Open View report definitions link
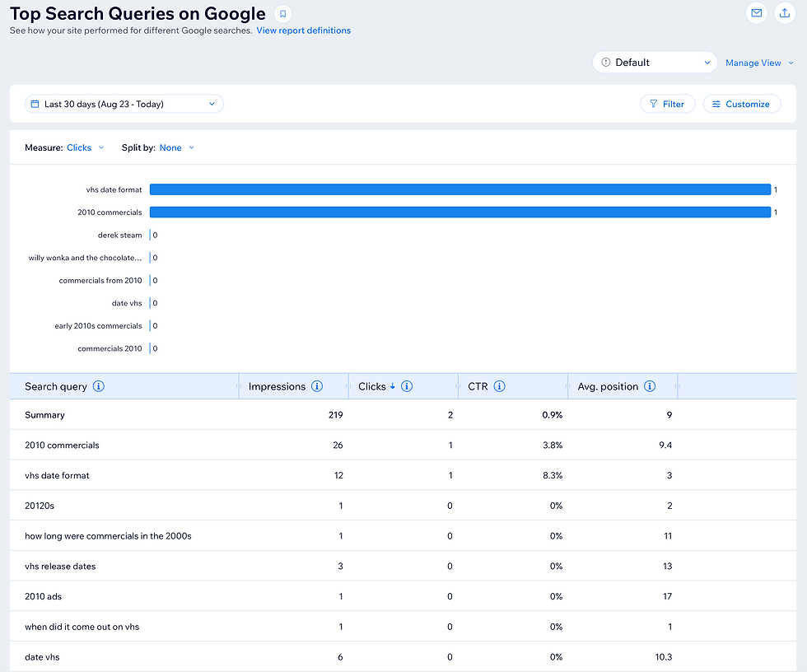Viewport: 807px width, 672px height. click(303, 30)
